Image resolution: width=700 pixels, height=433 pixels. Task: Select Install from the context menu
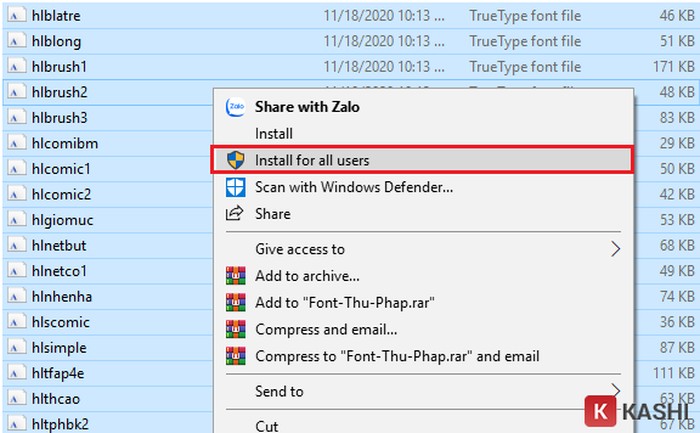click(274, 133)
